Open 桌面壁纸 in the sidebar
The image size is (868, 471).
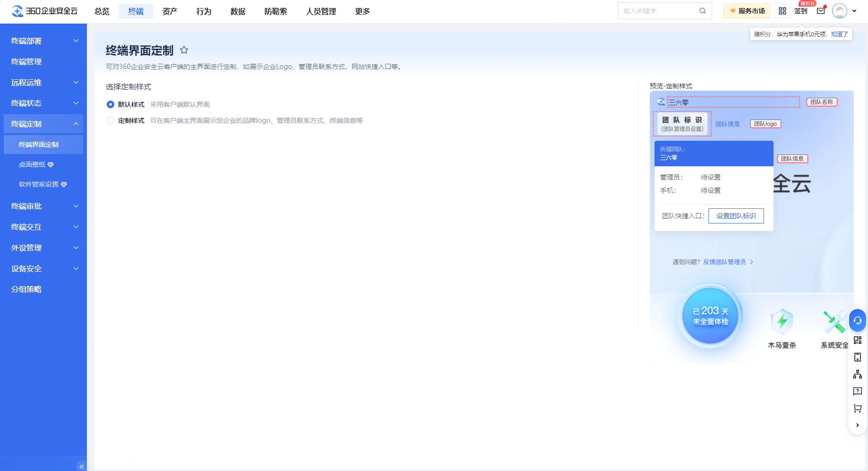[32, 164]
